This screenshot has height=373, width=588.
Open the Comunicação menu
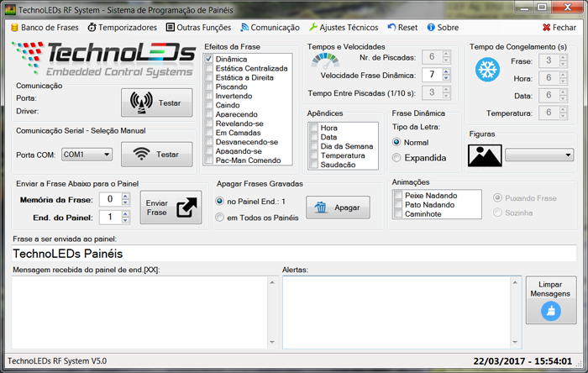point(270,28)
